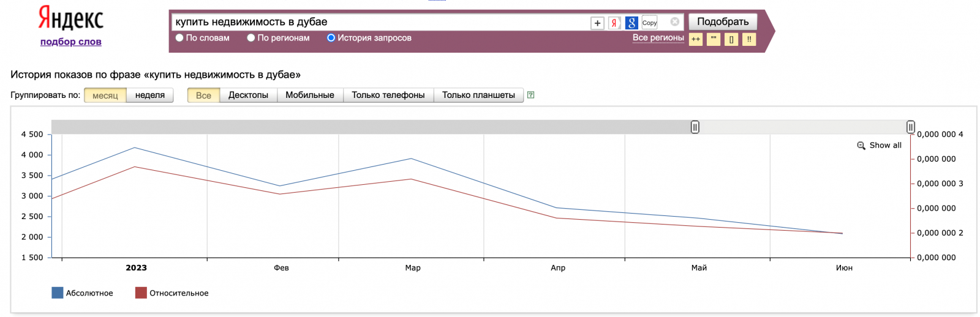Viewport: 980px width, 317px height.
Task: Group by 'месяц' tab
Action: 105,95
